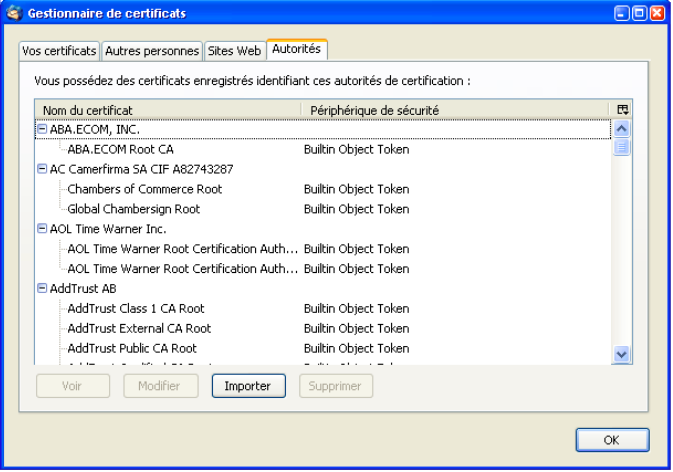
Task: Select the Chambers of Commerce Root certificate
Action: 145,189
